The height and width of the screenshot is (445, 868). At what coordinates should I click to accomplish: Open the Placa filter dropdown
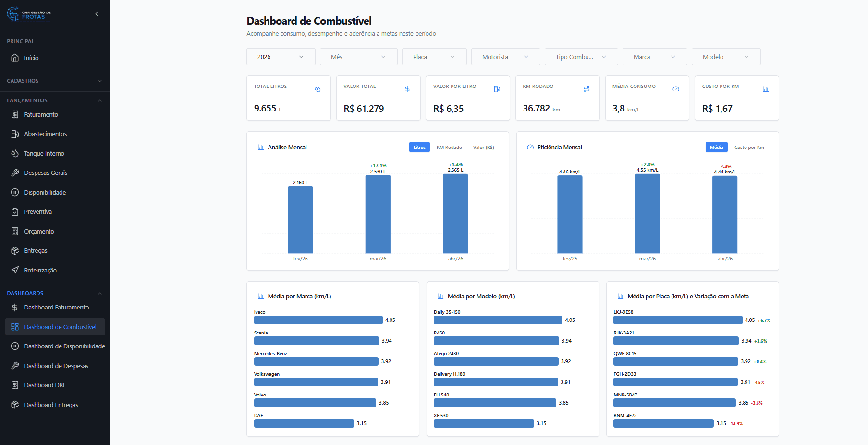coord(434,57)
